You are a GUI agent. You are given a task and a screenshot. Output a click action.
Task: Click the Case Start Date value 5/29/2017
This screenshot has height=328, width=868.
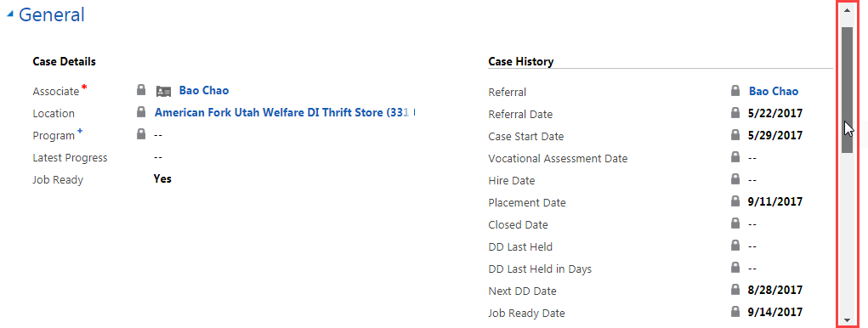tap(775, 135)
